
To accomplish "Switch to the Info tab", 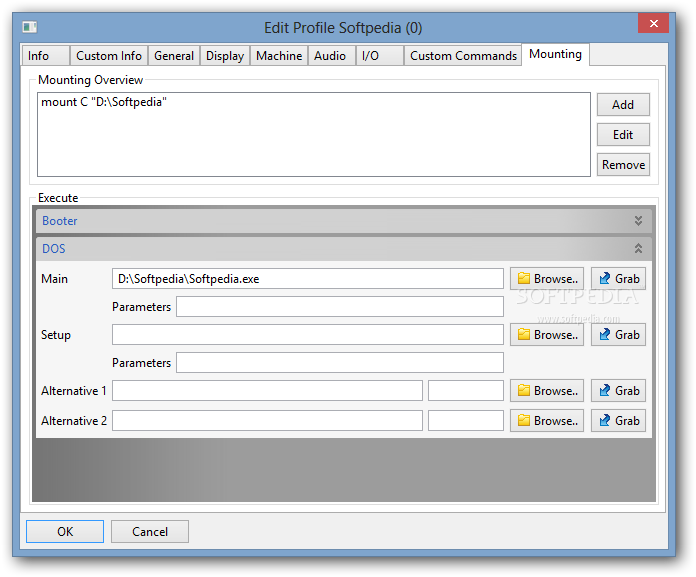I will pos(46,56).
